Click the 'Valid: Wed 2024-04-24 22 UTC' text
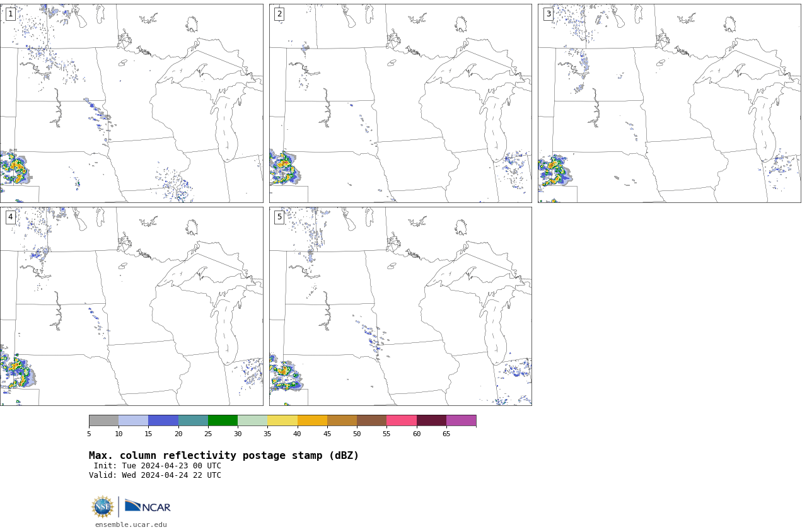The height and width of the screenshot is (532, 807). pos(155,475)
